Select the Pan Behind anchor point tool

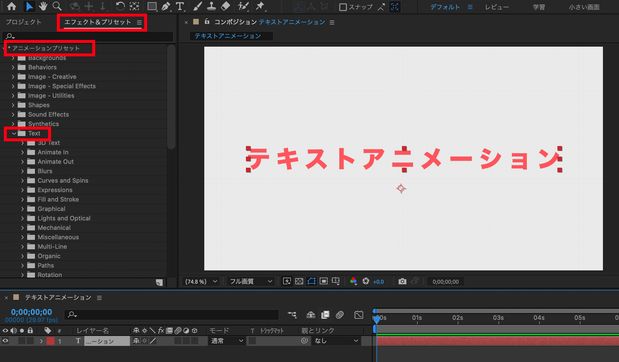(135, 6)
